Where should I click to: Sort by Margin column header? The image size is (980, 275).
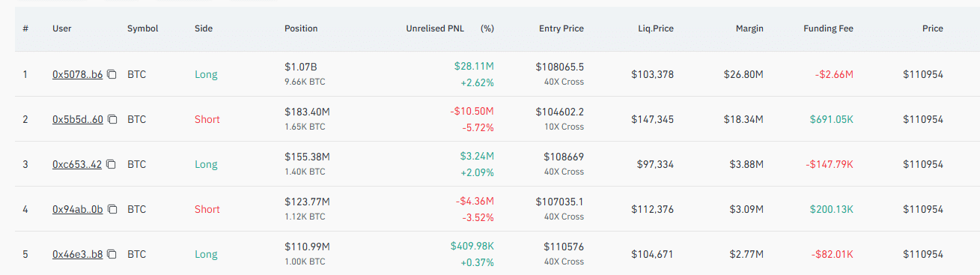(x=749, y=28)
